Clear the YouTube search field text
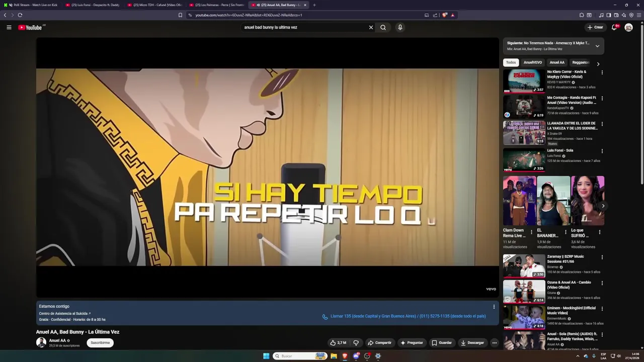This screenshot has height=362, width=644. tap(371, 27)
